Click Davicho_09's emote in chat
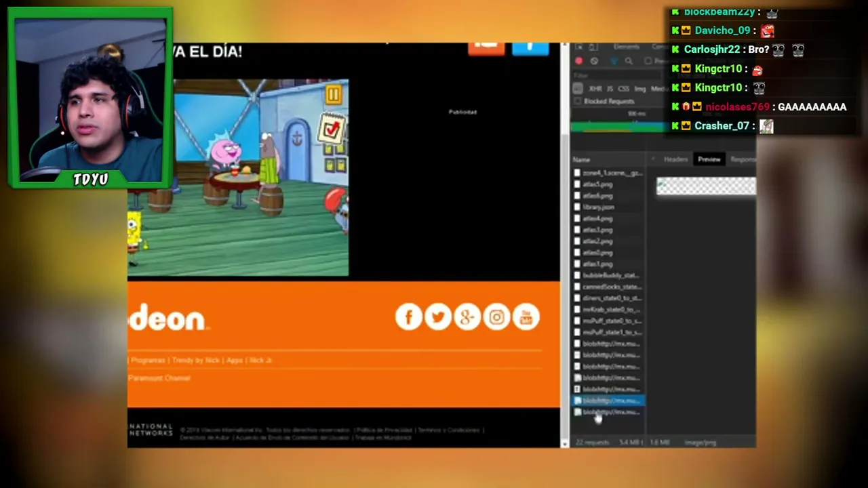Screen dimensions: 868x488 [x=767, y=30]
